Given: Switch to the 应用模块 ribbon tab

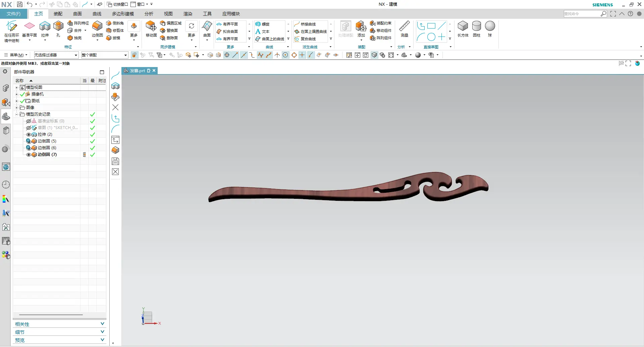Looking at the screenshot, I should (x=231, y=14).
